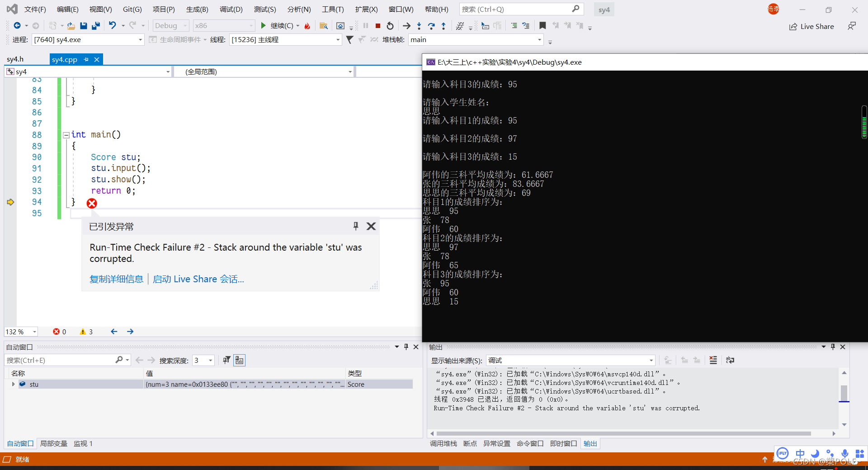Save the current file with Save icon

tap(84, 26)
